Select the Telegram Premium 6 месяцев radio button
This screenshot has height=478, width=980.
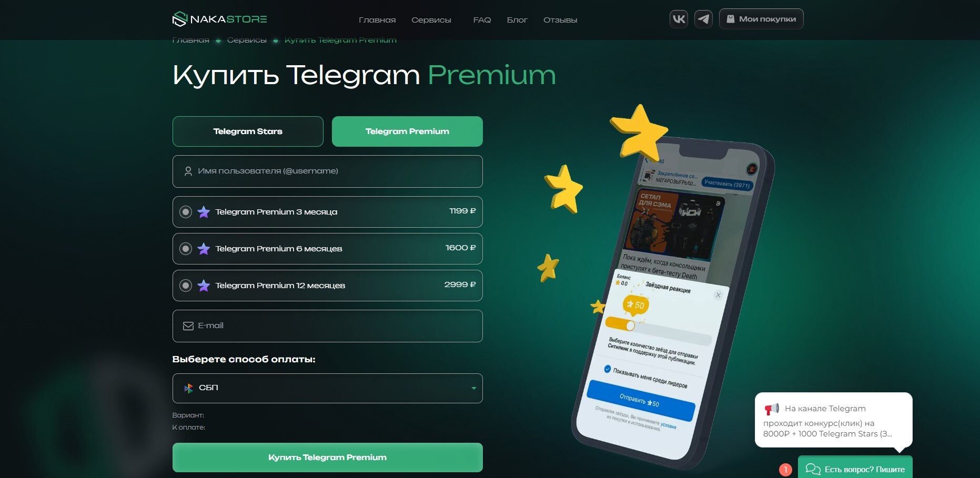pyautogui.click(x=186, y=249)
